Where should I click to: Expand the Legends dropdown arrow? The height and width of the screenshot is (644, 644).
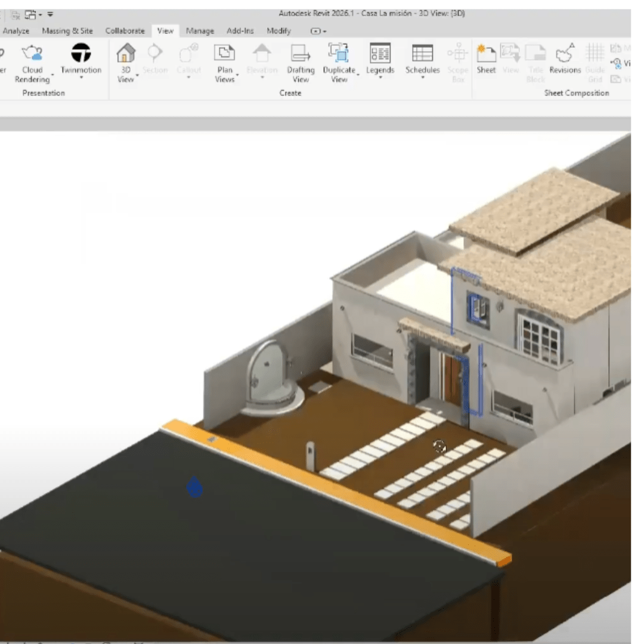click(380, 78)
